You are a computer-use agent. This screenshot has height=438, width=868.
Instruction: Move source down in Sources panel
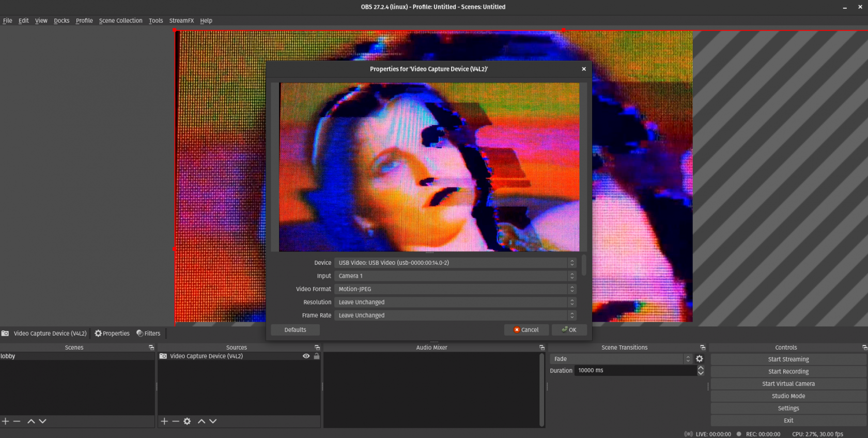coord(213,421)
